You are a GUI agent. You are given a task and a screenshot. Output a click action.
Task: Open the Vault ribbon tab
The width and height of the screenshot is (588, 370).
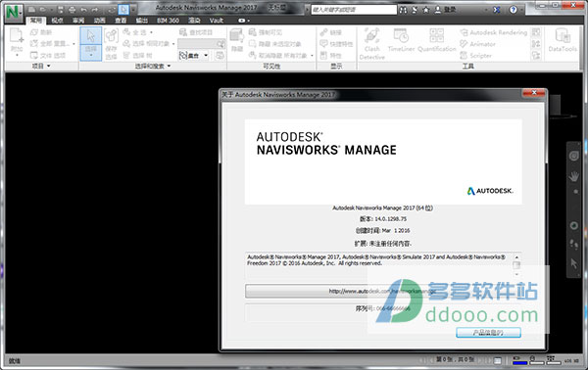coord(217,21)
